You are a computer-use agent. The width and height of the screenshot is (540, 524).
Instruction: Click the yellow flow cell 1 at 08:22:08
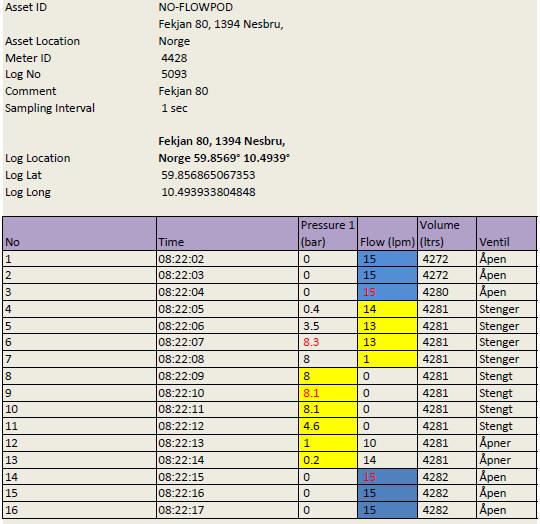point(387,359)
